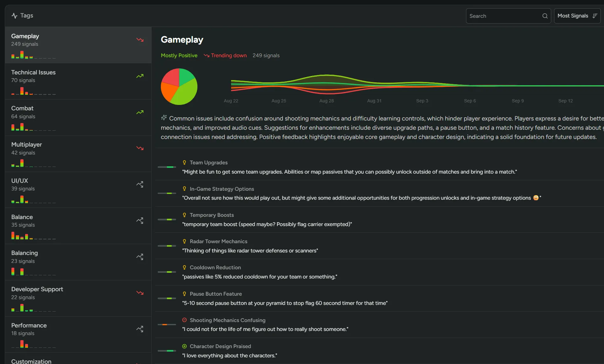Viewport: 604px width, 364px height.
Task: Click the red minus icon beside Shooting Mechanics Confusing
Action: click(184, 320)
